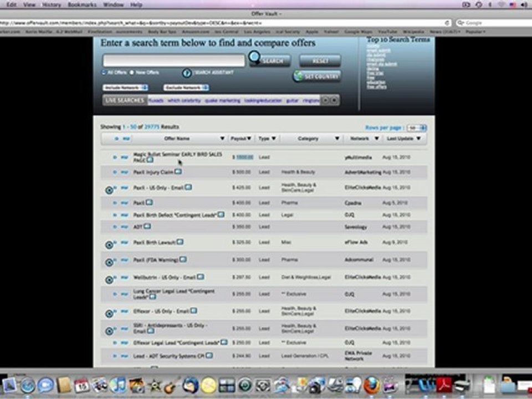Click the highlighted $1500.00 payout value
Image resolution: width=532 pixels, height=399 pixels.
tap(244, 157)
